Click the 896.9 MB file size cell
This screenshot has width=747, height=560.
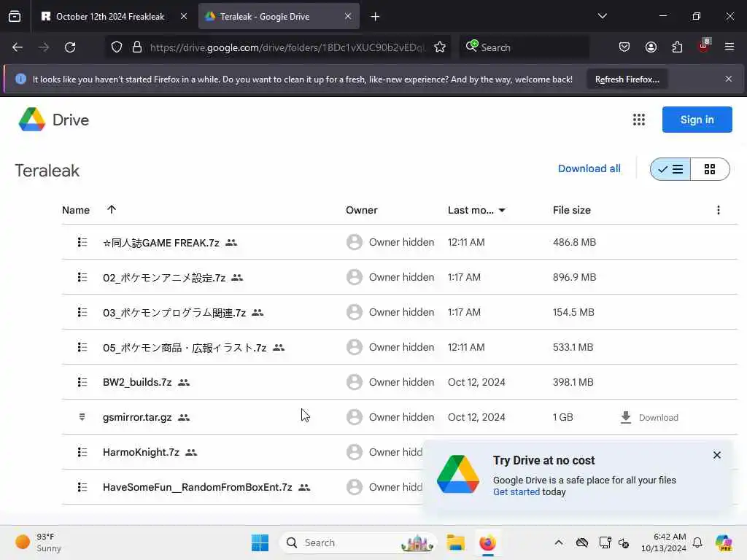575,277
